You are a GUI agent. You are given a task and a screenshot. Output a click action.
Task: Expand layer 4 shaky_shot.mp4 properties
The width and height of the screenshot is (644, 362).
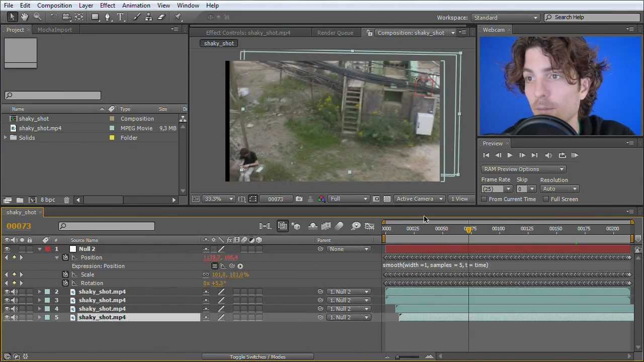tap(40, 309)
